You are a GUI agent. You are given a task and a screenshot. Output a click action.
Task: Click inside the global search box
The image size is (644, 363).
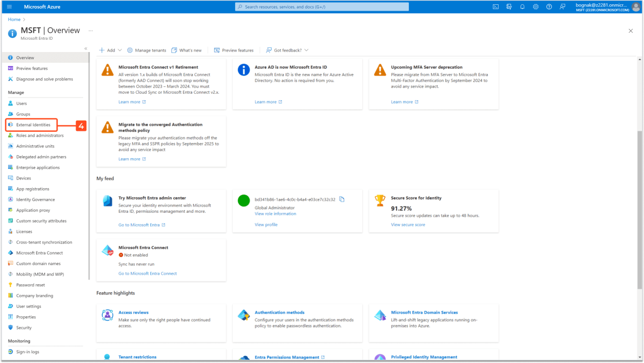(321, 6)
